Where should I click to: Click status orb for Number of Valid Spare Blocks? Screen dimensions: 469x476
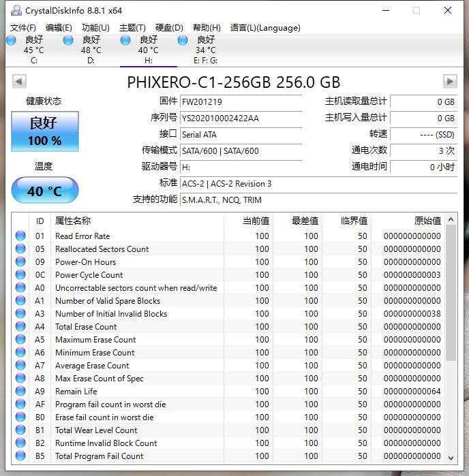pyautogui.click(x=20, y=300)
